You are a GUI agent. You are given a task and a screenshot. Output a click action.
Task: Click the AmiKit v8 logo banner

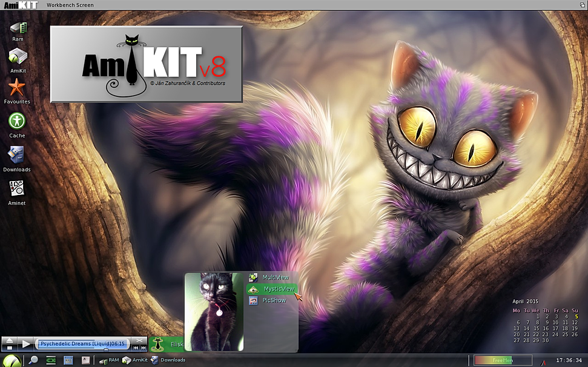(147, 64)
